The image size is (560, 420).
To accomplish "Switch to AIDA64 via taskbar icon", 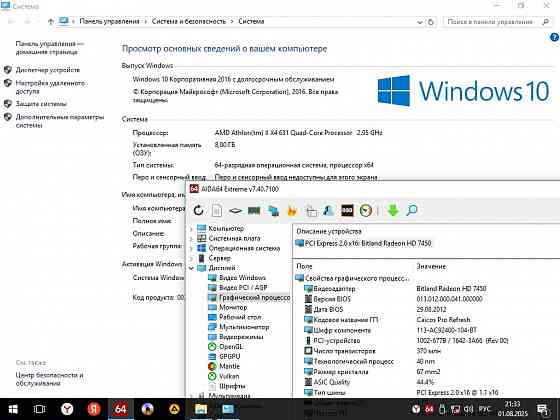I will coord(120,409).
